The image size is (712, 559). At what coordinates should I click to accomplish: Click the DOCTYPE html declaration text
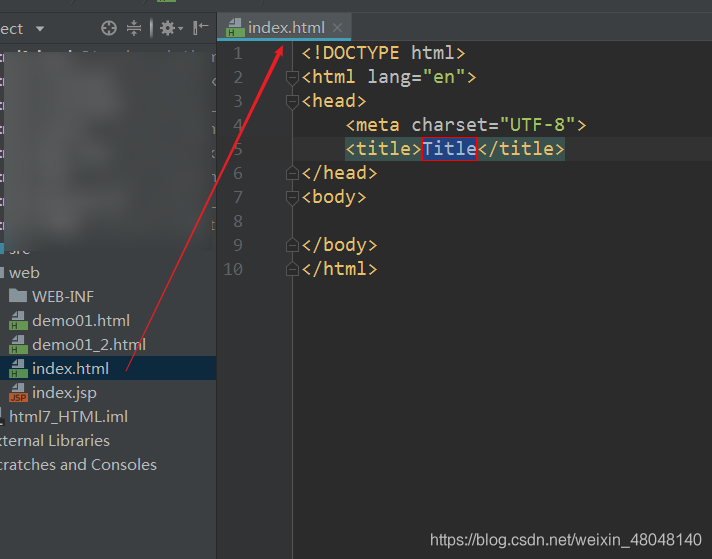click(x=384, y=53)
